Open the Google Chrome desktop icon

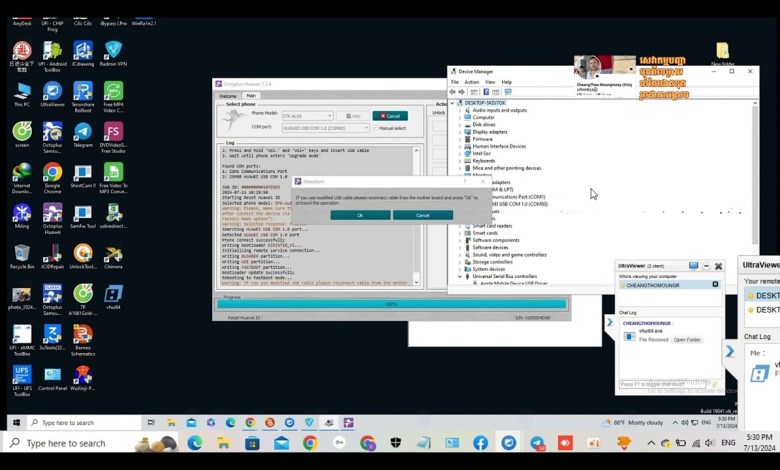[x=52, y=174]
